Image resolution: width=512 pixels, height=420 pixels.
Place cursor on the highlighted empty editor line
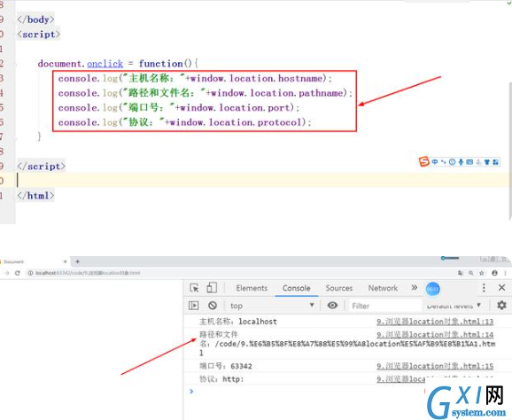(262, 180)
